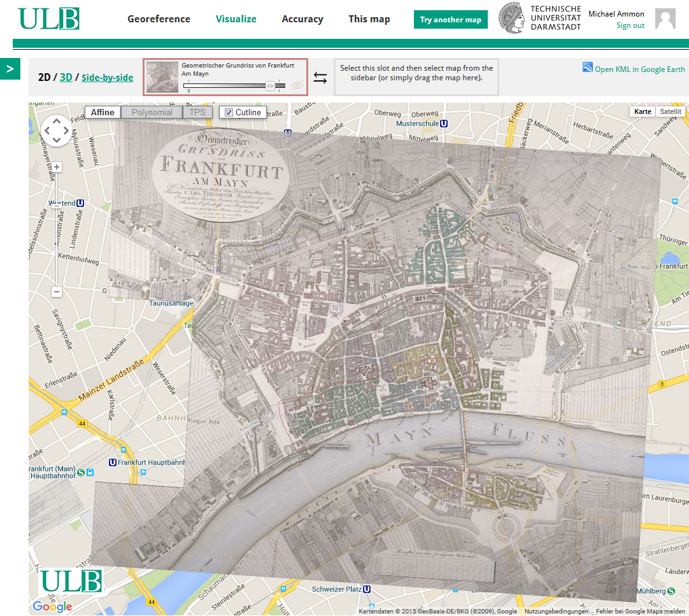The width and height of the screenshot is (689, 616).
Task: Open KML in Google Earth link
Action: (639, 69)
